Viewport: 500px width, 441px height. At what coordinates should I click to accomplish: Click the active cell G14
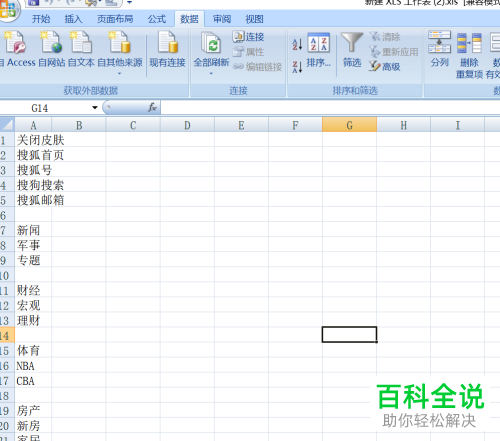tap(349, 334)
